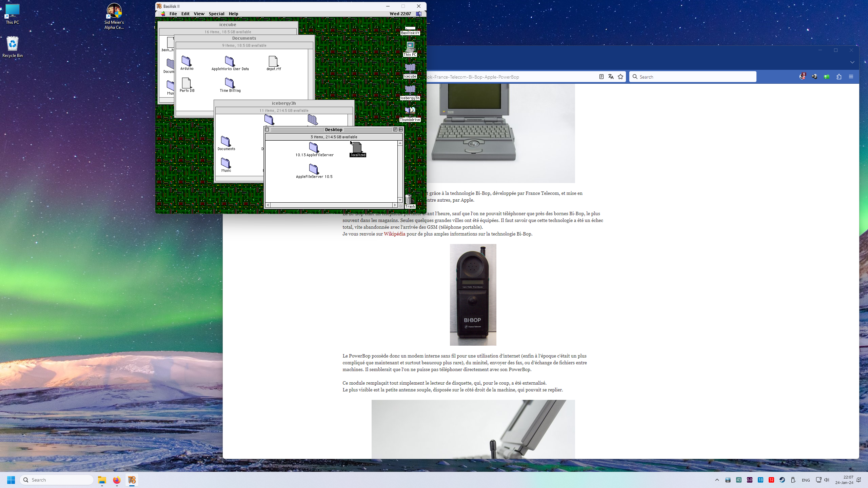868x488 pixels.
Task: Click the Desktop window zoom box
Action: [x=395, y=129]
